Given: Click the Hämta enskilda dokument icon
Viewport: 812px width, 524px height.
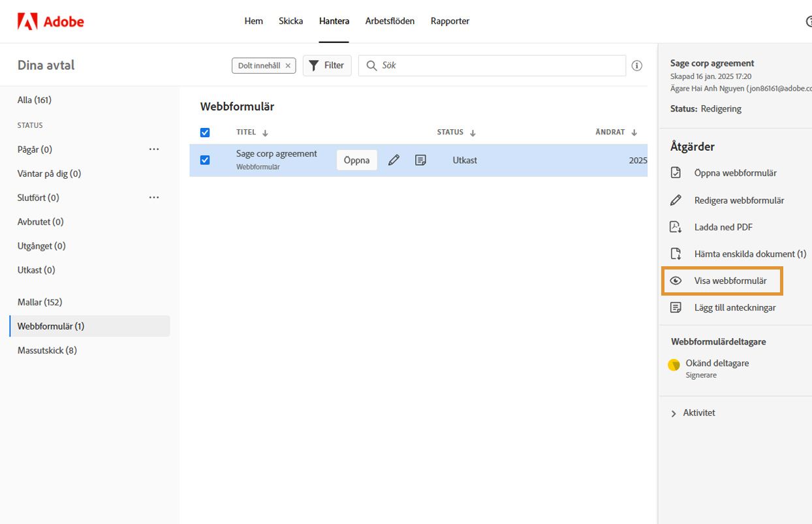Looking at the screenshot, I should coord(676,254).
